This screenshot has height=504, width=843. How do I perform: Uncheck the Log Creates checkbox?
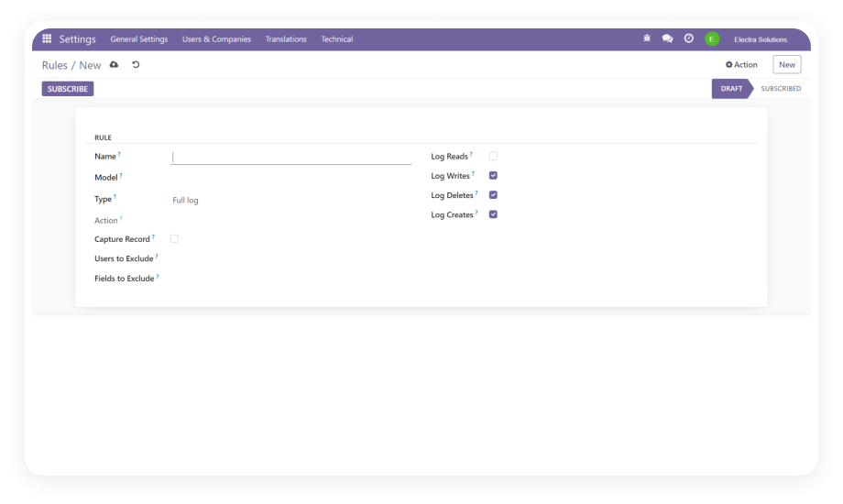coord(493,214)
